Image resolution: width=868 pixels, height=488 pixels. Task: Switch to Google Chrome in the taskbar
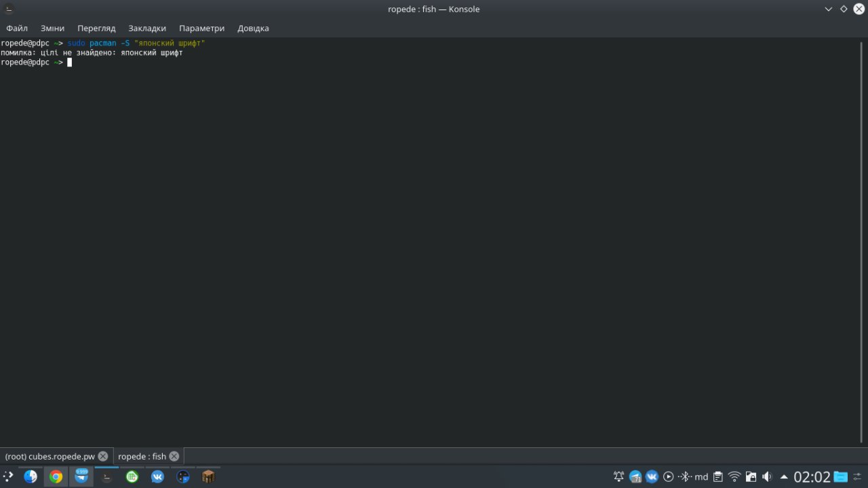tap(56, 476)
